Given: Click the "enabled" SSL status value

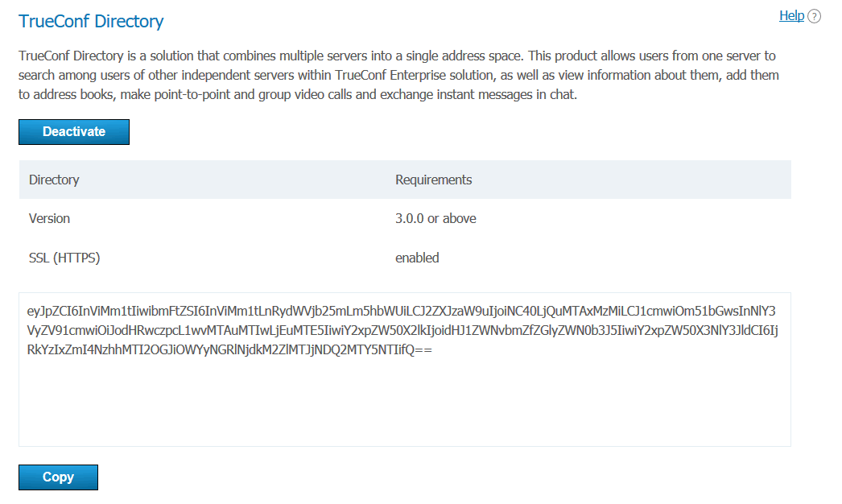Looking at the screenshot, I should click(x=417, y=258).
